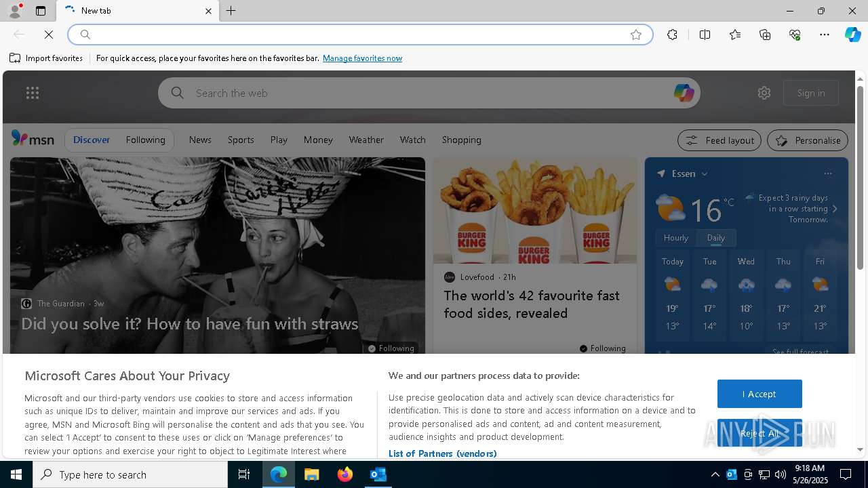Image resolution: width=868 pixels, height=488 pixels.
Task: Open the Sports menu item
Action: [241, 140]
